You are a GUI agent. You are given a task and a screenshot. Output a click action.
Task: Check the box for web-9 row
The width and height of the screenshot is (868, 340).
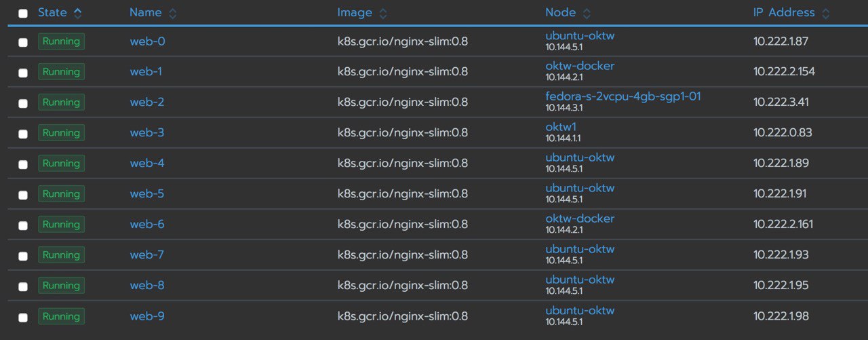pyautogui.click(x=23, y=317)
